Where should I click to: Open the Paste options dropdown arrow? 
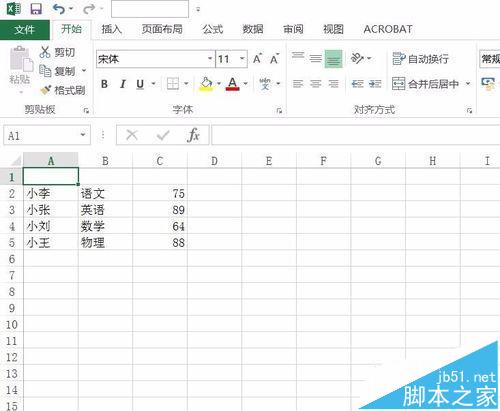click(21, 91)
